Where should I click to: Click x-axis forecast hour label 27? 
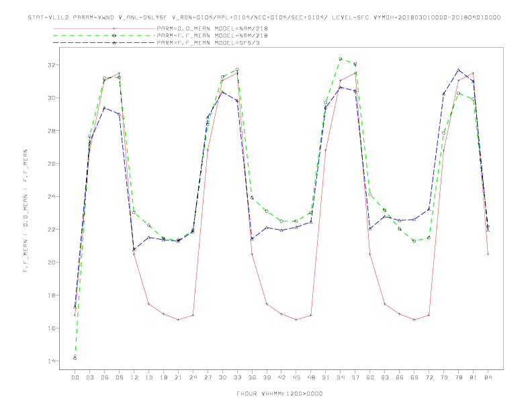click(x=208, y=377)
